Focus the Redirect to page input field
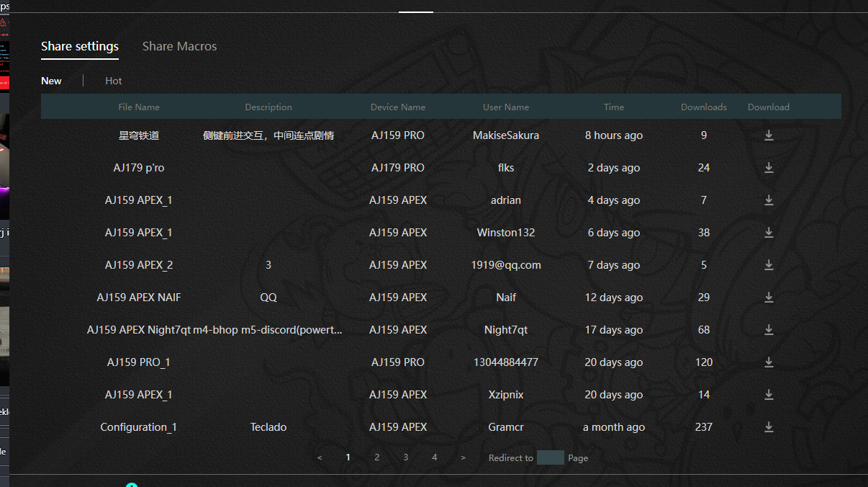868x487 pixels. [x=551, y=457]
